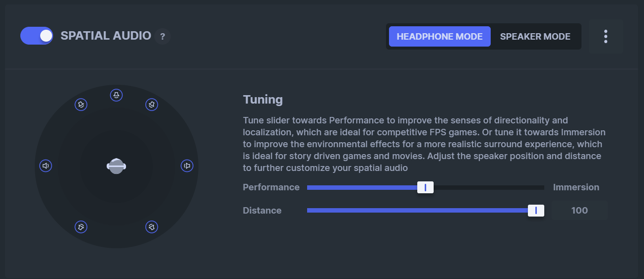
Task: Select the front left speaker icon
Action: [x=81, y=105]
